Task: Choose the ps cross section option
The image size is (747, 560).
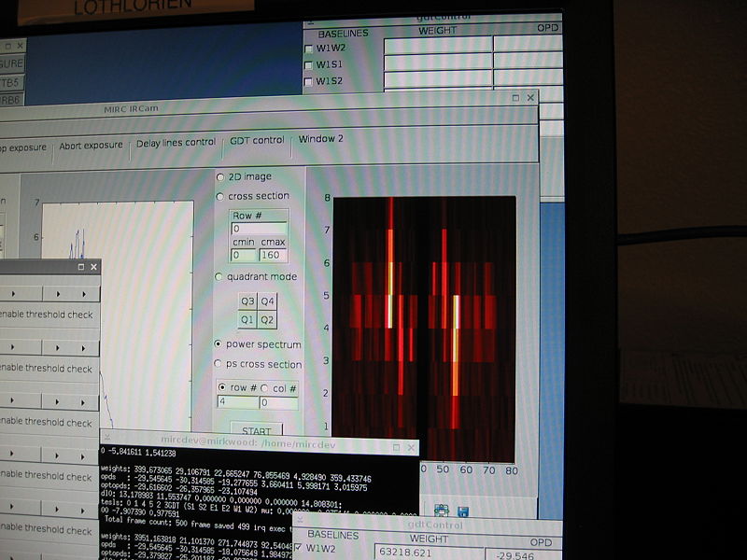Action: pos(218,364)
